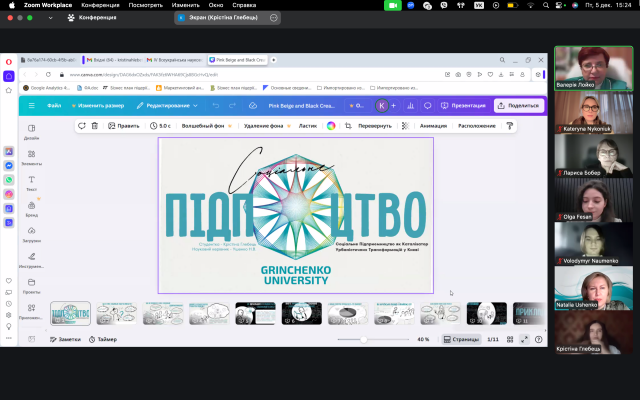Open the grid view icon
The width and height of the screenshot is (640, 400).
(510, 339)
